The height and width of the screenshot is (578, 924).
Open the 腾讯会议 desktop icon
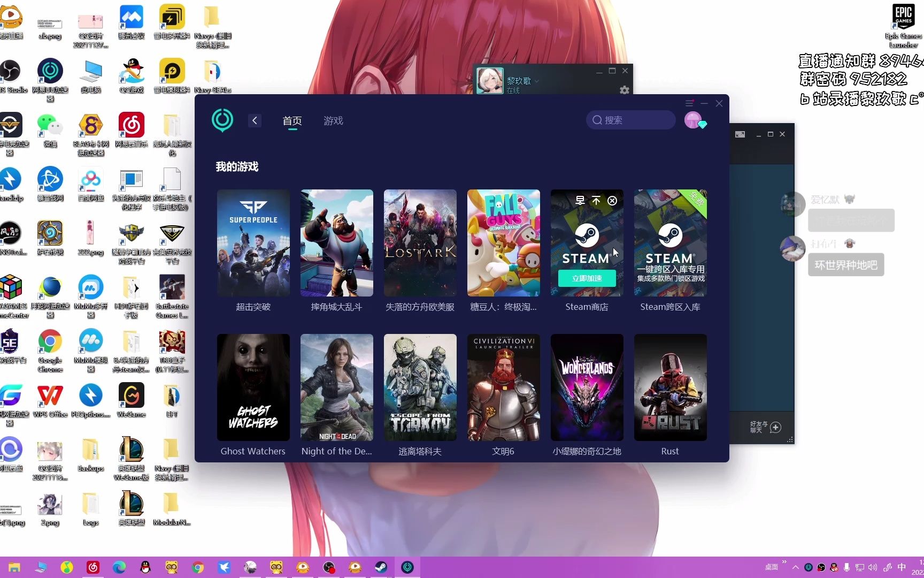(132, 21)
